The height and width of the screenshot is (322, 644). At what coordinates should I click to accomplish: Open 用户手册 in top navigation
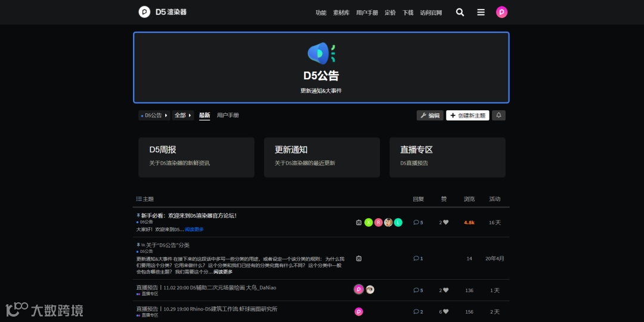367,13
